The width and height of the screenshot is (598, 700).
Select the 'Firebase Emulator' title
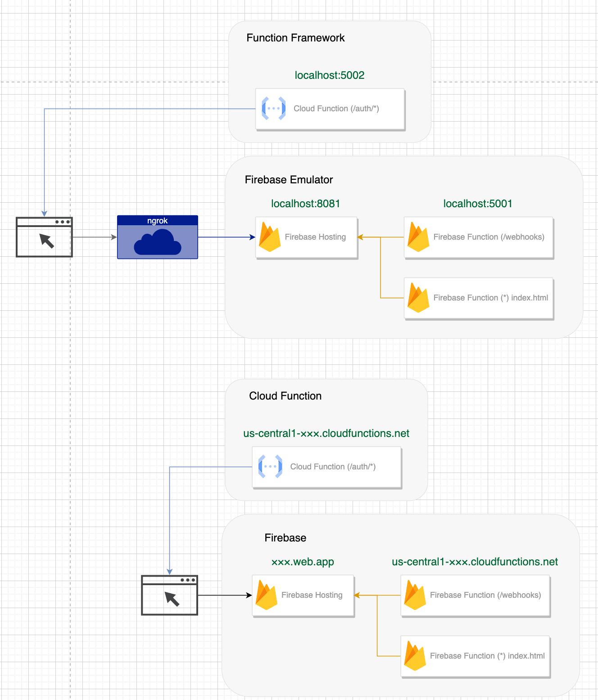[x=289, y=180]
